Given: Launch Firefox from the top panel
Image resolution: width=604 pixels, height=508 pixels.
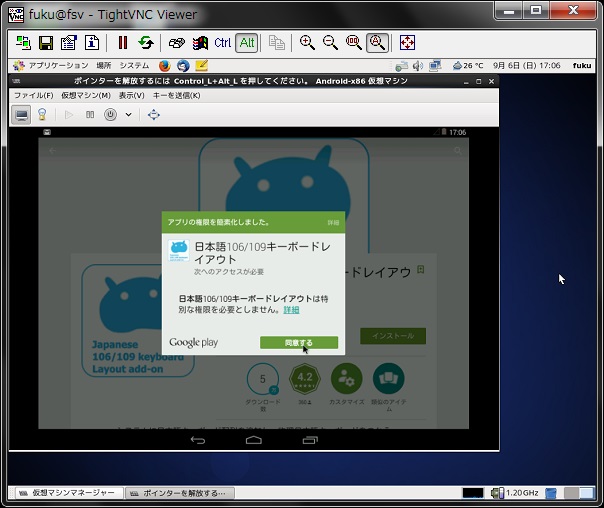Looking at the screenshot, I should coord(164,65).
